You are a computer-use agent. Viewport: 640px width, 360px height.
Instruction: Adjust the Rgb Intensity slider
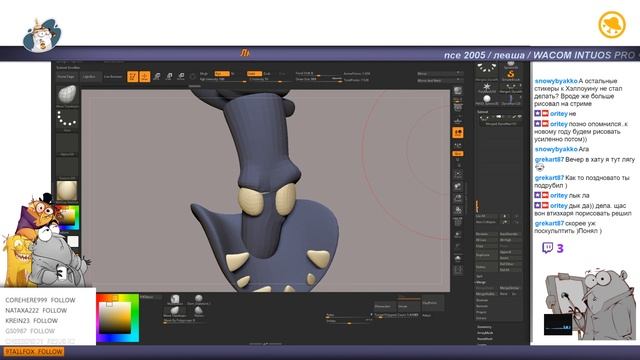pyautogui.click(x=222, y=80)
